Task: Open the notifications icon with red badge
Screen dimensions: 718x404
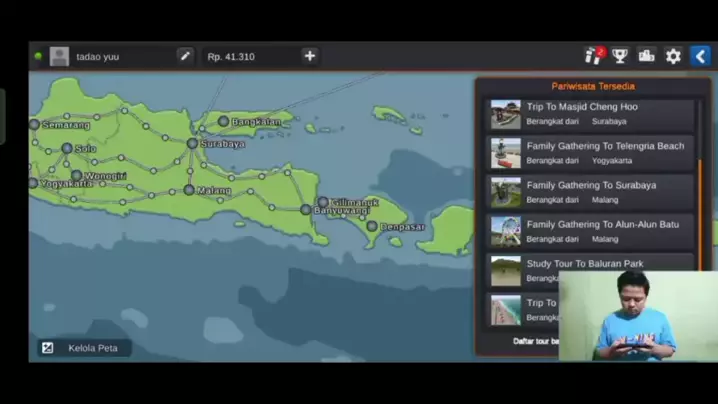Action: [593, 56]
